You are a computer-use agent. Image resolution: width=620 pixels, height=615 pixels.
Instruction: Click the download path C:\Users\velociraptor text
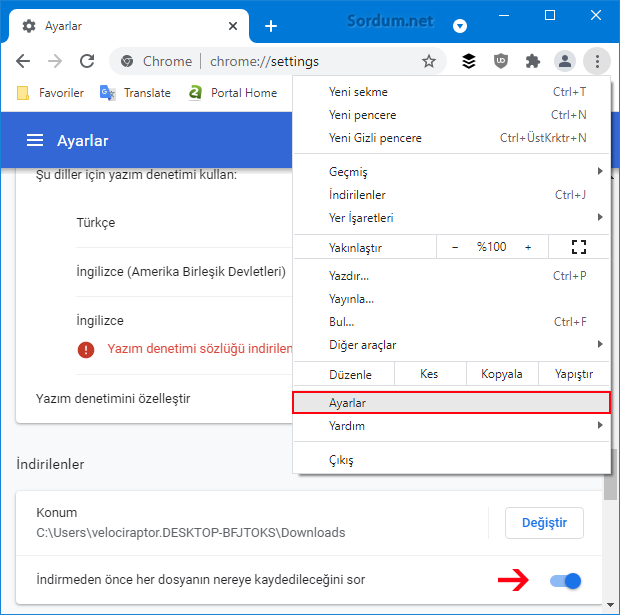191,532
